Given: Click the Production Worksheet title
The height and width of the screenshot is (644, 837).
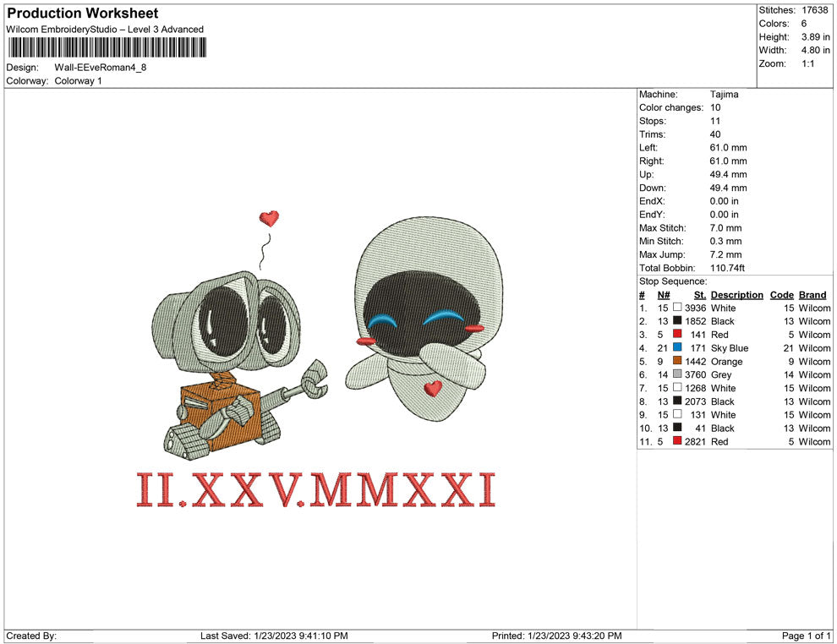Looking at the screenshot, I should [x=83, y=14].
